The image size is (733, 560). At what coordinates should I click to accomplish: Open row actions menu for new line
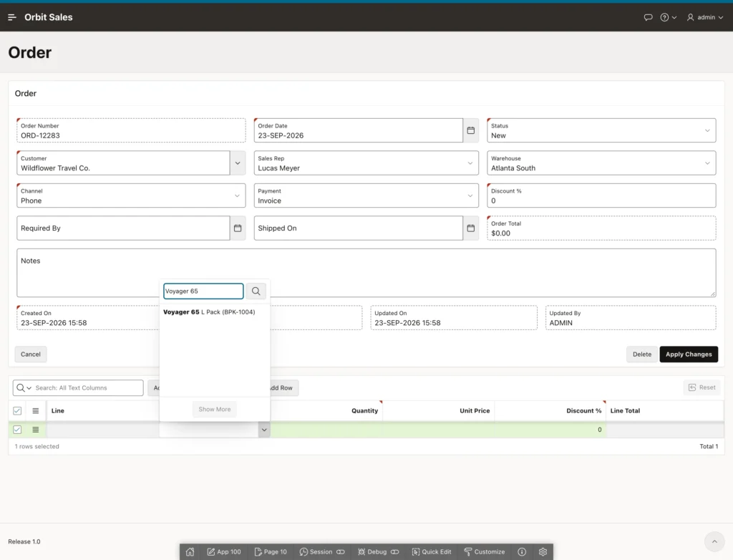tap(36, 430)
